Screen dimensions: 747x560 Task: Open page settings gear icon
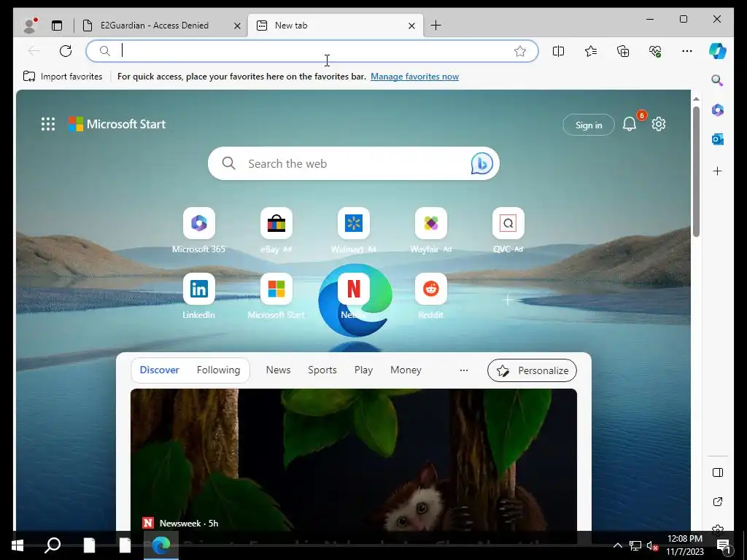click(x=659, y=124)
